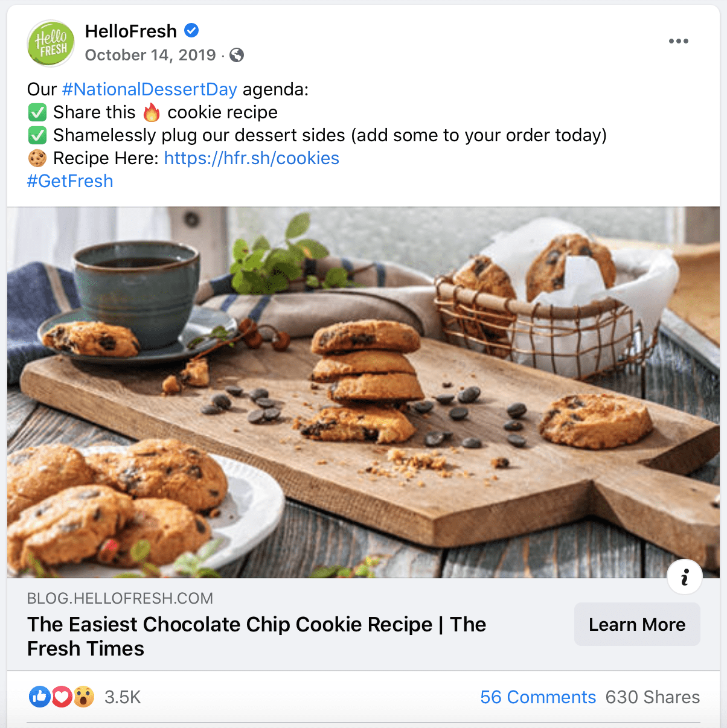Click the HelloFresh logo avatar
This screenshot has width=727, height=728.
point(51,43)
